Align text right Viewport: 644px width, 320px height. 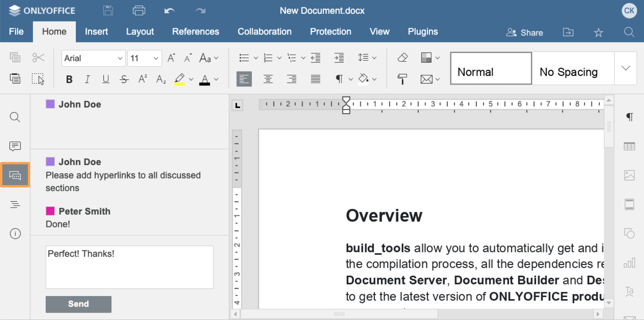click(x=292, y=79)
